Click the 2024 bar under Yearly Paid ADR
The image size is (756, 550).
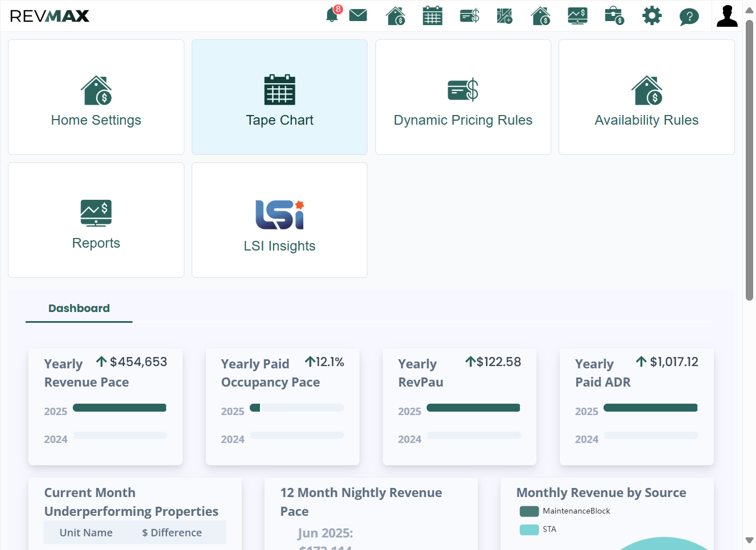tap(651, 436)
